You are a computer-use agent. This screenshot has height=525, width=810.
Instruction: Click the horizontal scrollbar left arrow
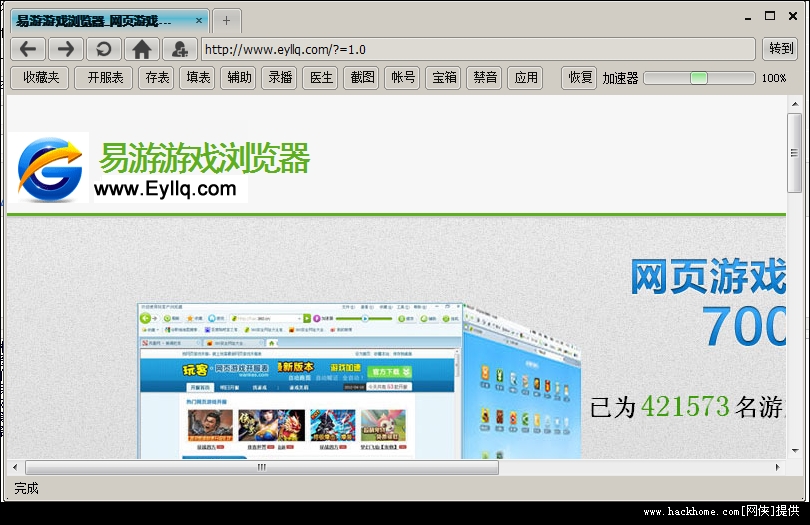[x=15, y=468]
